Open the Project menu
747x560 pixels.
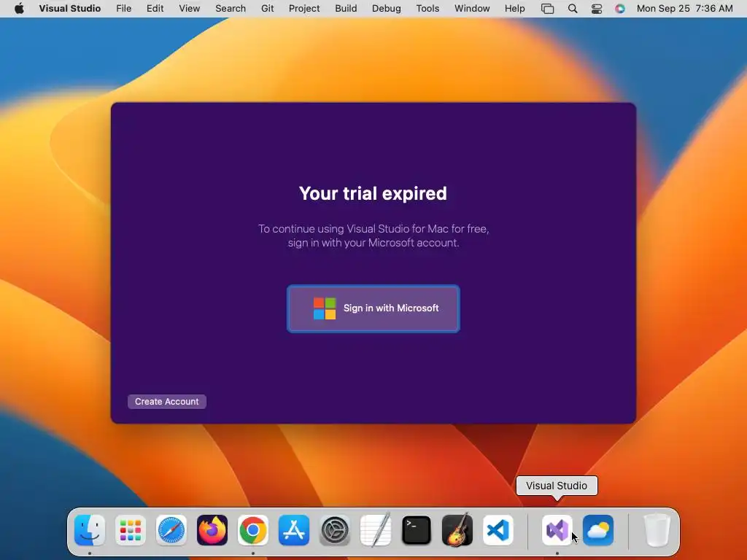(x=304, y=9)
